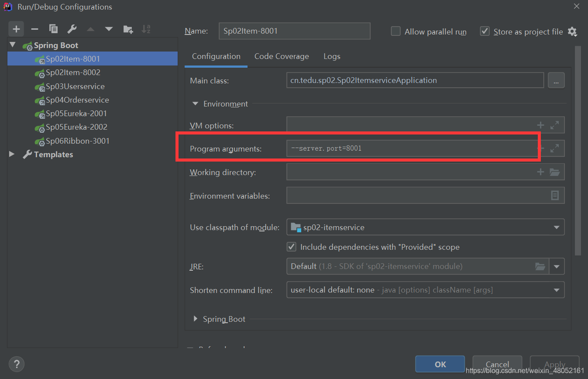588x379 pixels.
Task: Copy the selected configuration
Action: 53,29
